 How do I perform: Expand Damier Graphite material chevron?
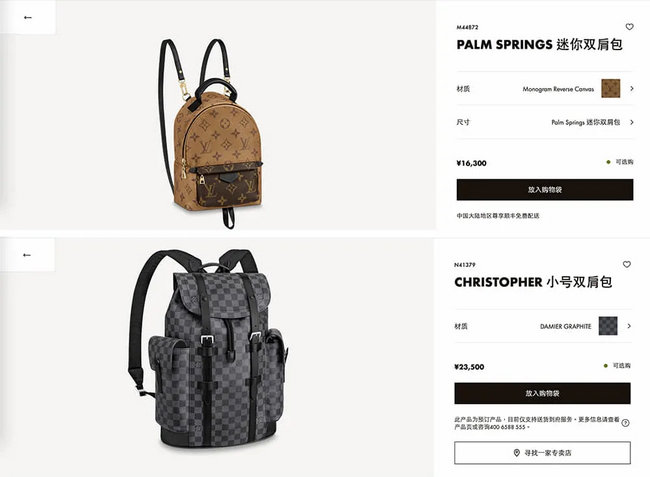(x=629, y=326)
